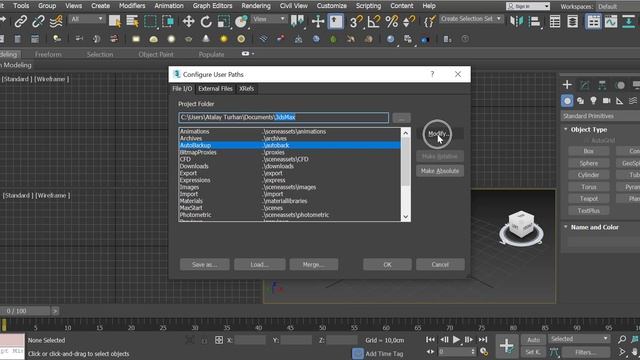Open the selection filter All dropdown
Viewport: 640px width, 360px height.
pos(87,19)
